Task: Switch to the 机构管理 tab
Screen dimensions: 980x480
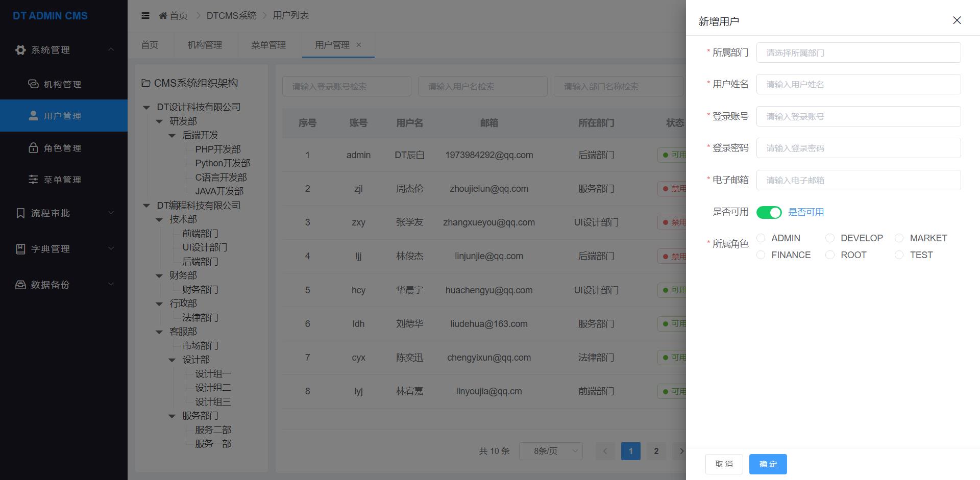Action: pyautogui.click(x=205, y=45)
